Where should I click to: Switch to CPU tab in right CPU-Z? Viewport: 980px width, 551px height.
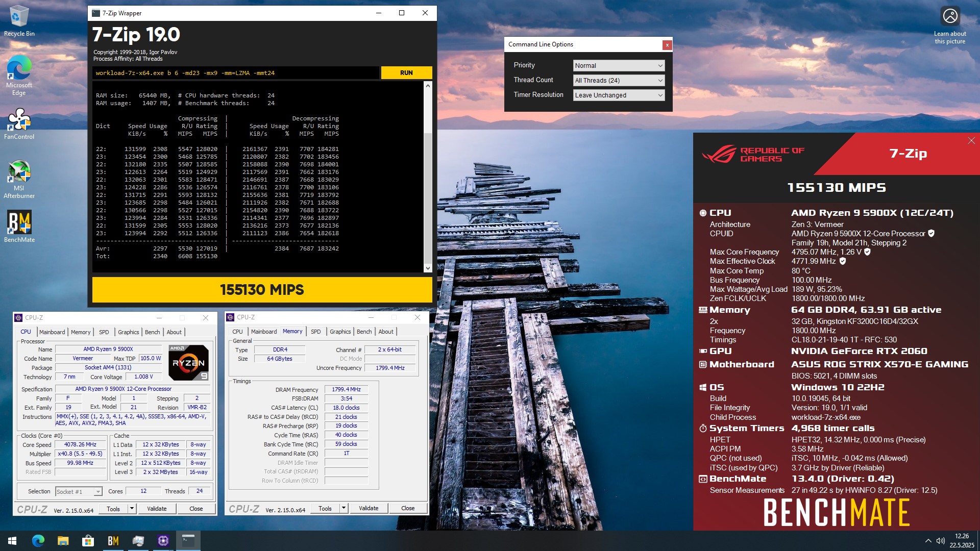click(x=238, y=332)
